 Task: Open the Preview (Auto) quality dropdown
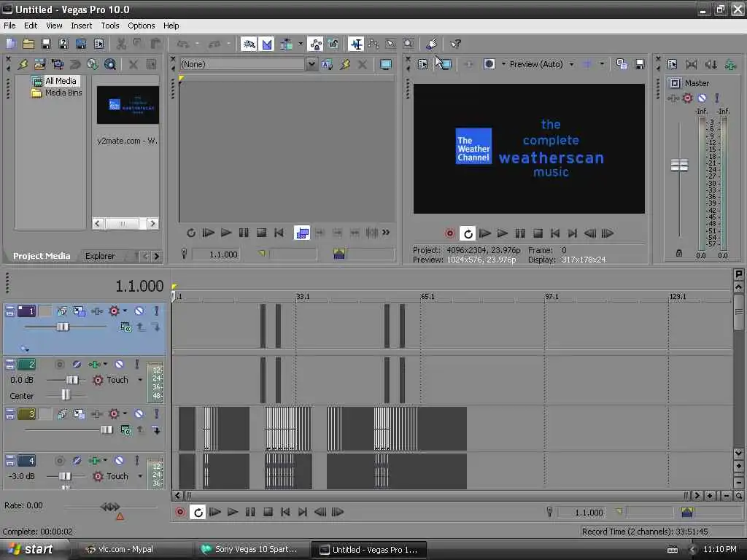click(571, 64)
